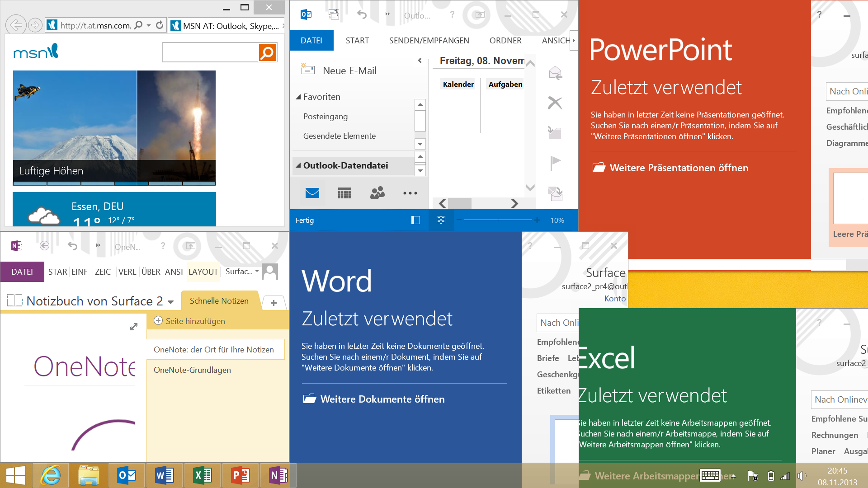868x488 pixels.
Task: Toggle Outlook normal view in status bar
Action: pos(415,220)
